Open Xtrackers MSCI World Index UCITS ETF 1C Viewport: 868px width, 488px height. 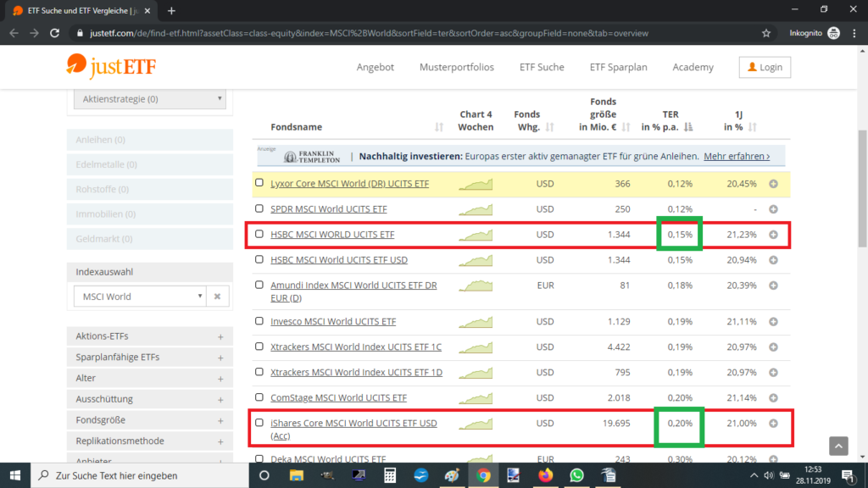(355, 347)
